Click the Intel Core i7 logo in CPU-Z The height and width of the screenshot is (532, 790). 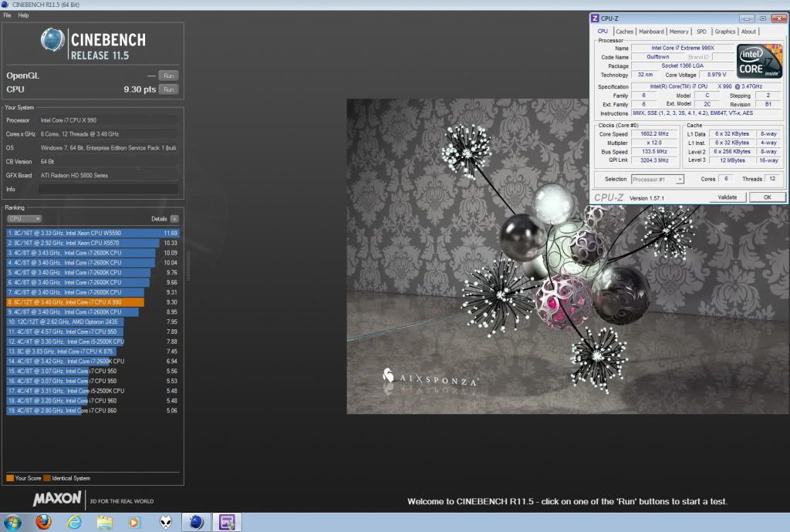(x=759, y=61)
